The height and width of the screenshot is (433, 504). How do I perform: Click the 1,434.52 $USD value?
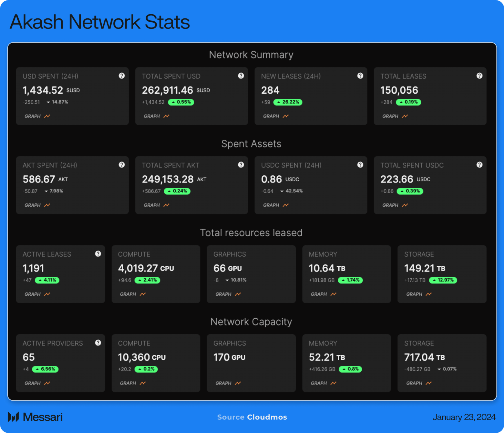click(x=51, y=90)
